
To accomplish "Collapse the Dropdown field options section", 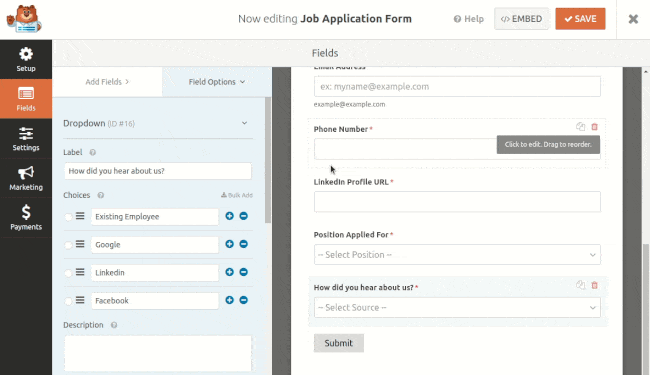I will pyautogui.click(x=244, y=123).
